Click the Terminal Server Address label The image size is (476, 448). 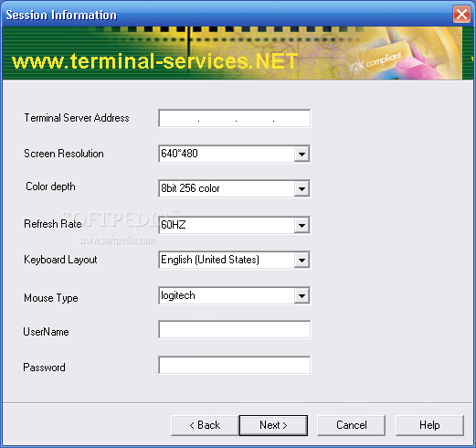point(77,118)
